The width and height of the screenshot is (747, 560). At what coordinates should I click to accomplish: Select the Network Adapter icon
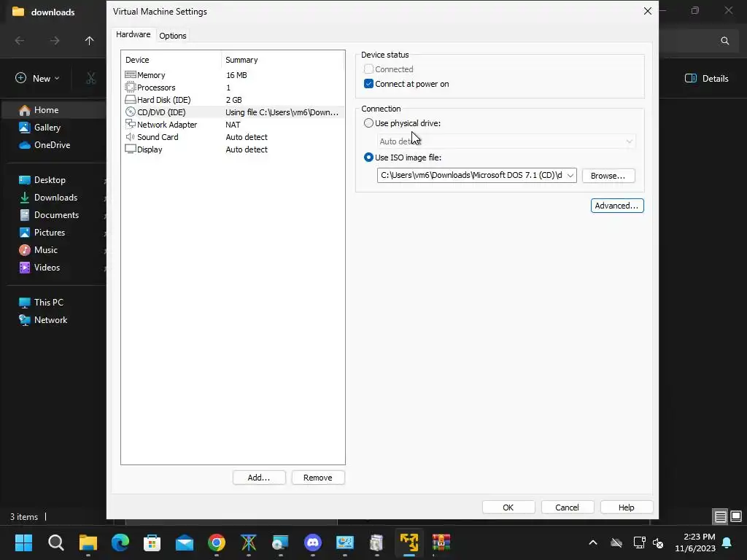[130, 124]
